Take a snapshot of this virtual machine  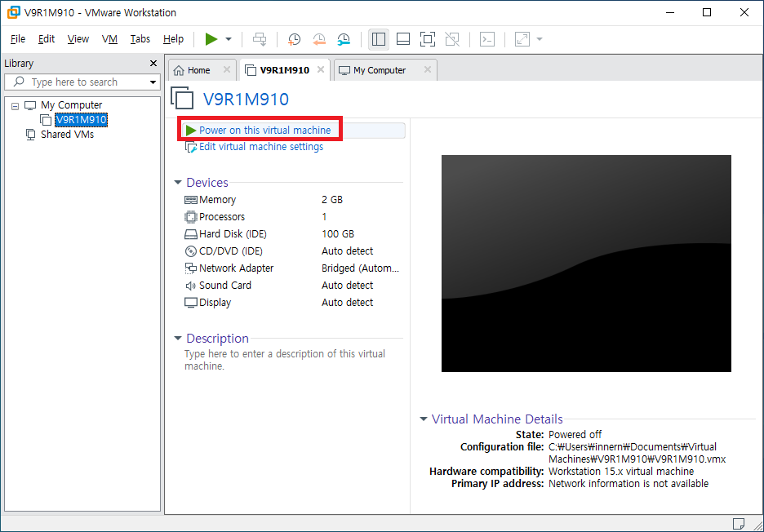pos(294,39)
